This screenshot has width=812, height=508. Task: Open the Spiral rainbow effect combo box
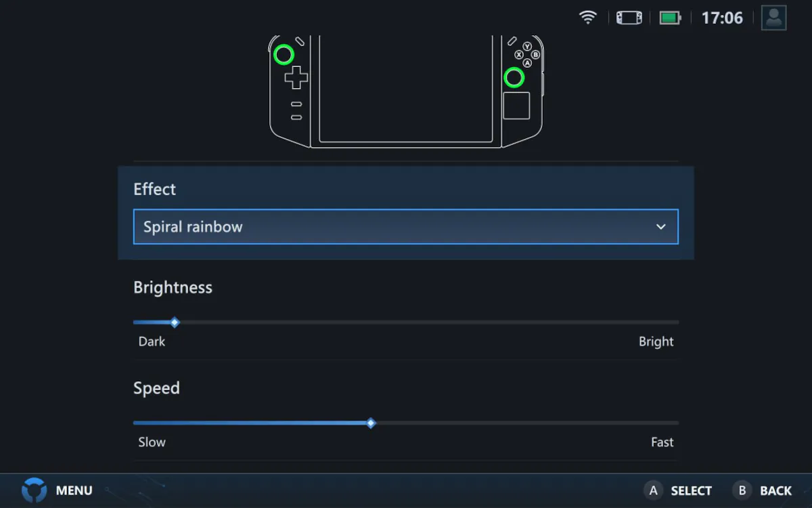pyautogui.click(x=406, y=227)
